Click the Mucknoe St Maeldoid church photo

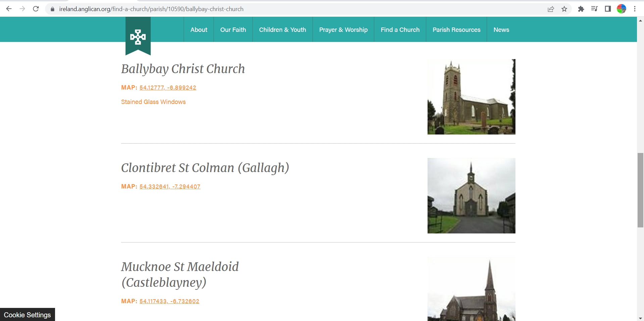(x=471, y=289)
